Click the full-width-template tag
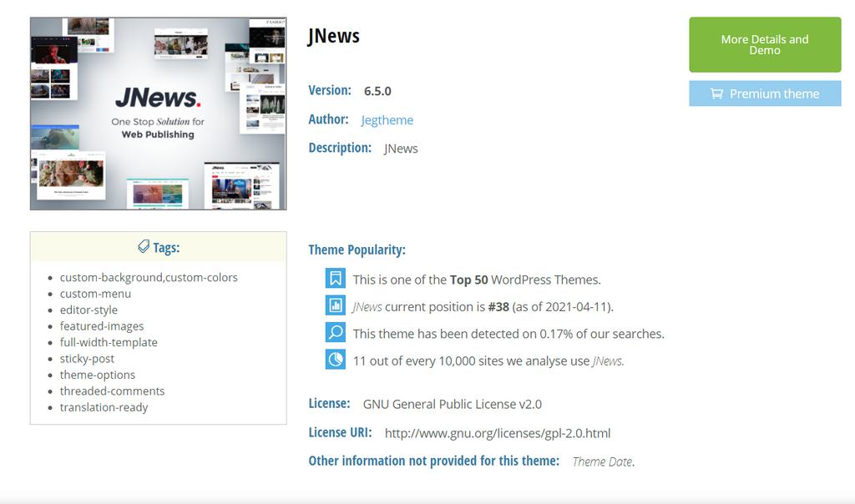 (109, 342)
